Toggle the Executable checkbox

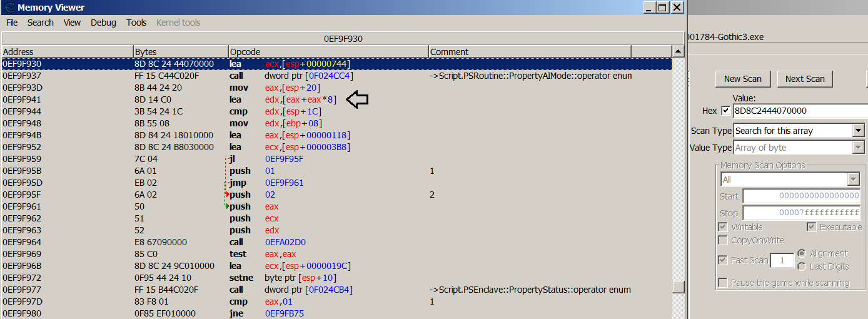[x=811, y=227]
